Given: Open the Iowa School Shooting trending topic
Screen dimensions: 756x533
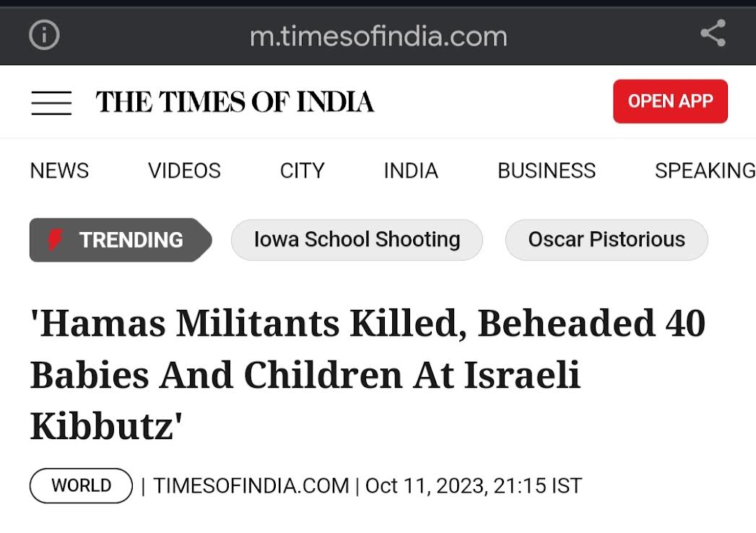Looking at the screenshot, I should point(357,240).
